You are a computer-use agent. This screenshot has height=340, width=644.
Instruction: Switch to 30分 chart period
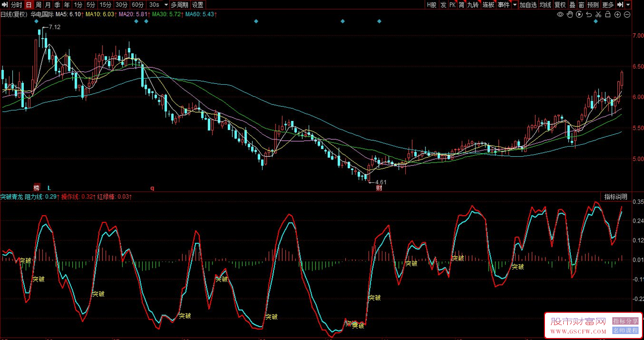point(121,4)
